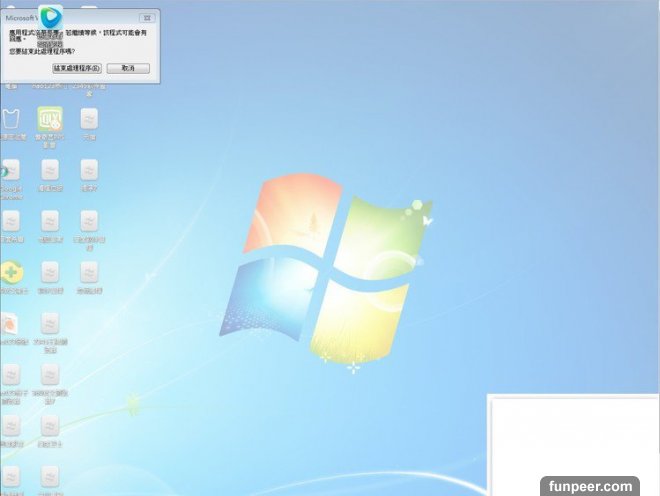Click the generic icon directly below the orange document
This screenshot has height=496, width=660.
coord(10,374)
